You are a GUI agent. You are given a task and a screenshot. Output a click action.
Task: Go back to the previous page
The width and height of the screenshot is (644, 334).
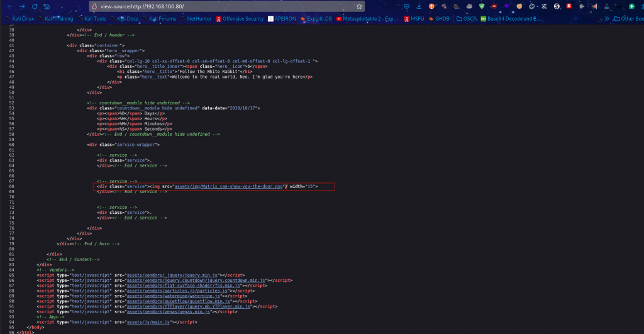(x=10, y=6)
